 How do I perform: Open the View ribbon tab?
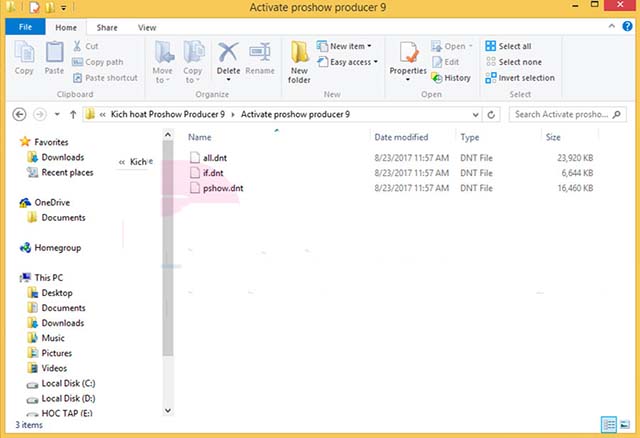click(147, 27)
